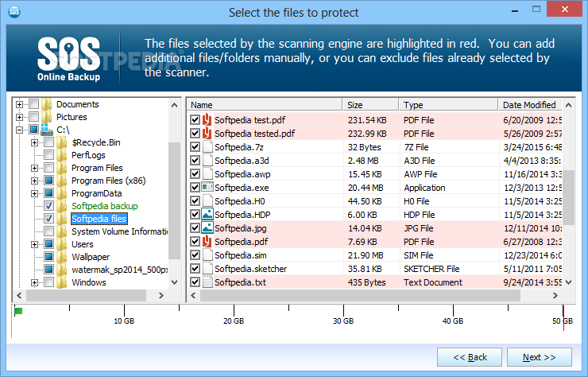Screen dimensions: 588x377
Task: Click the file list scroll up arrow
Action: coord(568,105)
